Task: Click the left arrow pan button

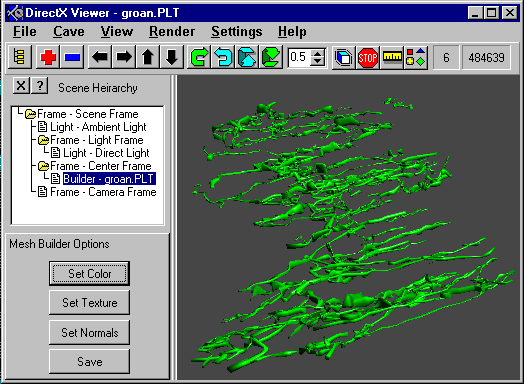Action: tap(100, 57)
